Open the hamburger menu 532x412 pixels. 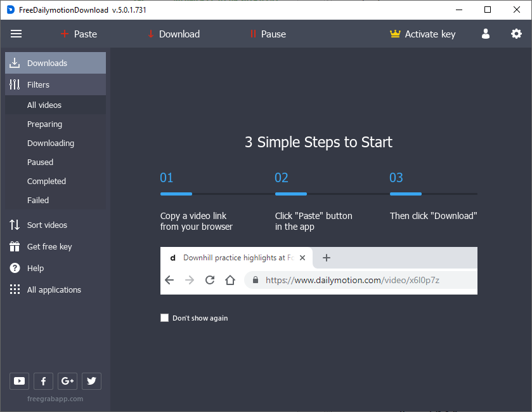pyautogui.click(x=16, y=34)
